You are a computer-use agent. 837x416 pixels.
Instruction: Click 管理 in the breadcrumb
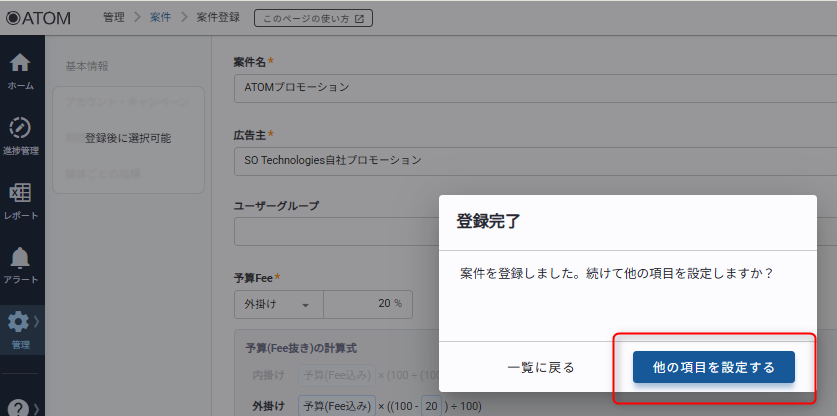(115, 17)
